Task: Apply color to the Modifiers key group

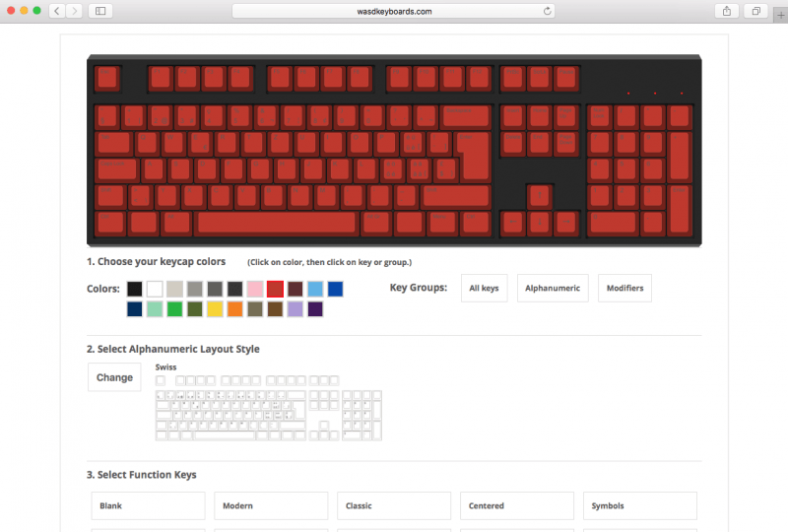Action: (x=624, y=288)
